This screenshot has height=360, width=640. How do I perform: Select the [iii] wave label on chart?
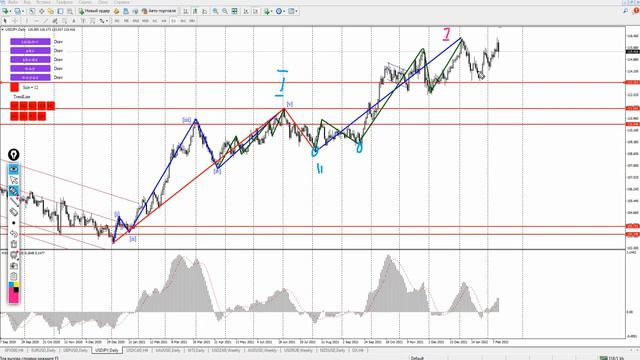pyautogui.click(x=187, y=120)
